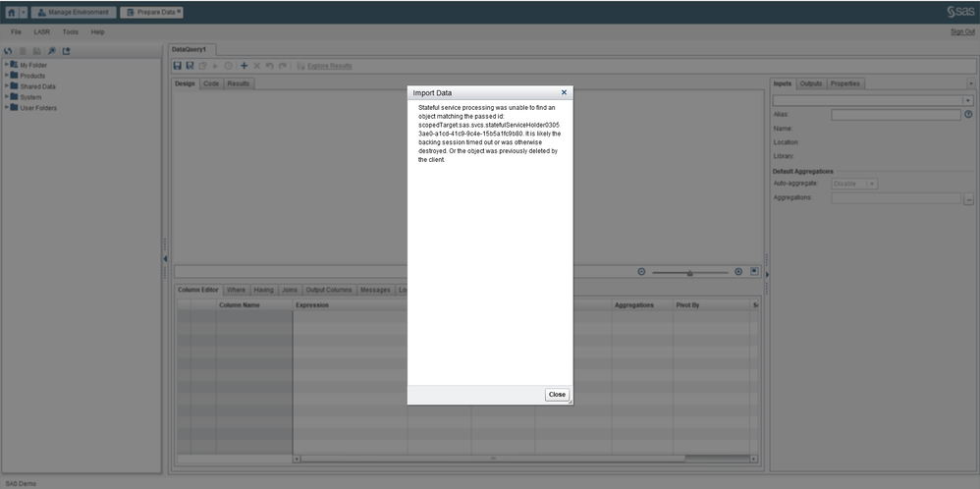Click the Pivot By column header
This screenshot has width=980, height=489.
[712, 305]
